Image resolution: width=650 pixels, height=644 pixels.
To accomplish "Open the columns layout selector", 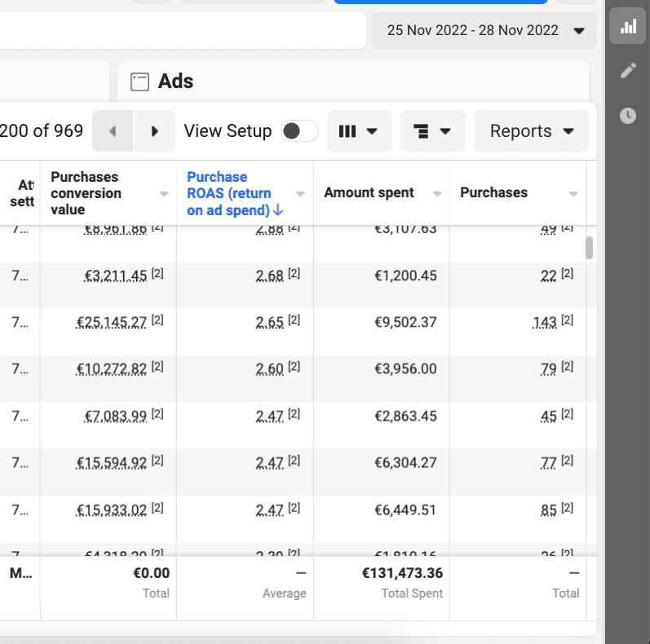I will point(359,131).
